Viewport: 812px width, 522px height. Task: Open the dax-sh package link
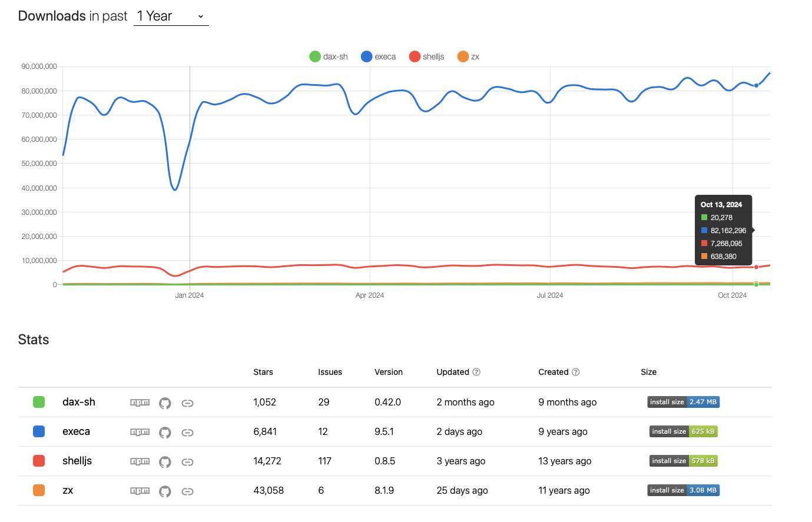click(x=79, y=402)
